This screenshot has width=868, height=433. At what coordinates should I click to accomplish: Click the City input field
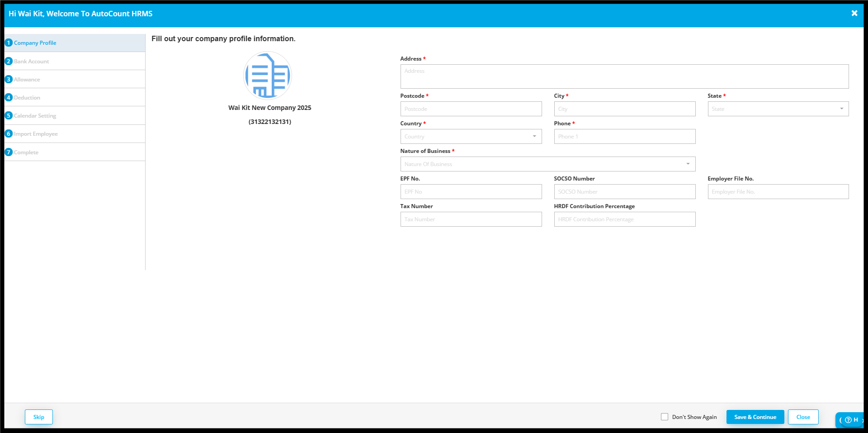point(625,109)
